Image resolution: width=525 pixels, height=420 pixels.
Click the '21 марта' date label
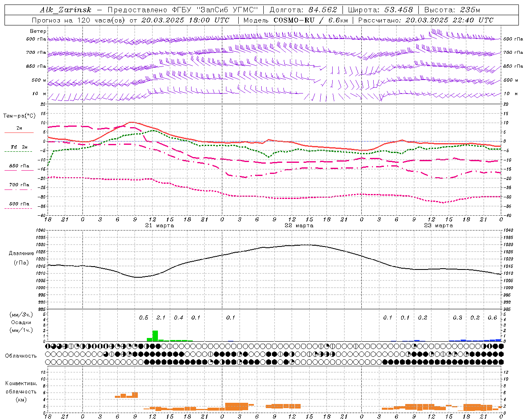click(160, 226)
